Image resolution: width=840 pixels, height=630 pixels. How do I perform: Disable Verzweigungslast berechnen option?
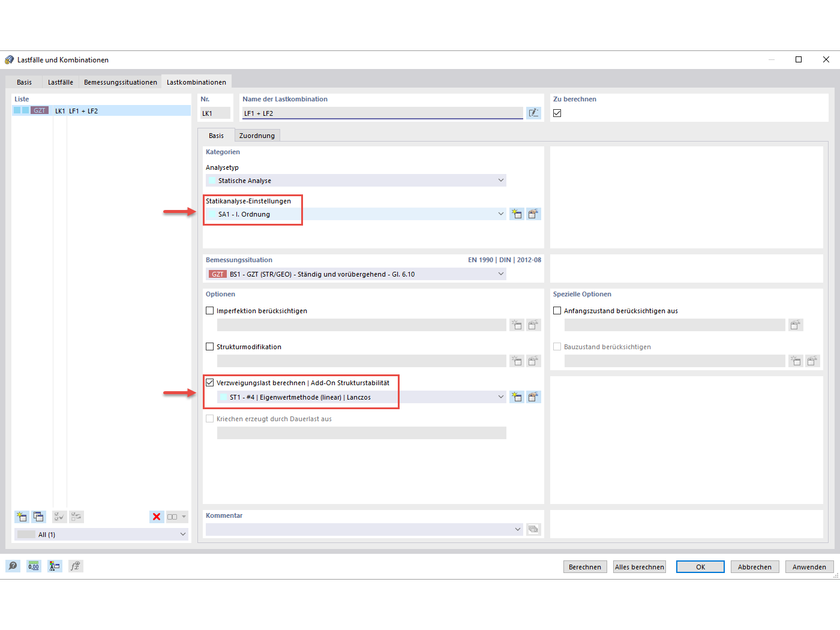coord(209,382)
